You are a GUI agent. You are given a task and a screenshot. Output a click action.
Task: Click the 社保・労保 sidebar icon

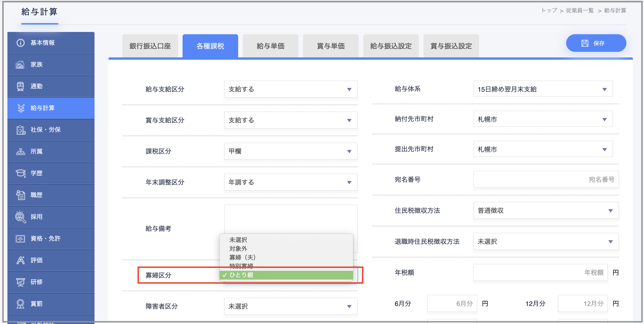pyautogui.click(x=21, y=130)
